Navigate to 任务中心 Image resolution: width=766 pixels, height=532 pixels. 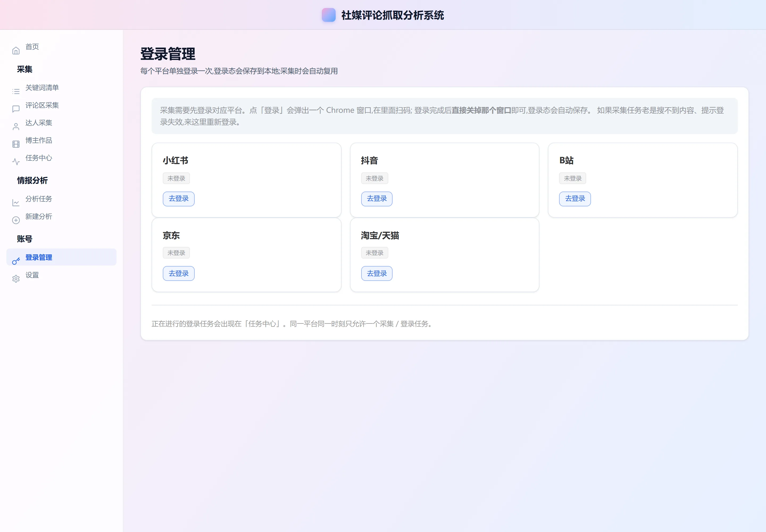[x=61, y=158]
